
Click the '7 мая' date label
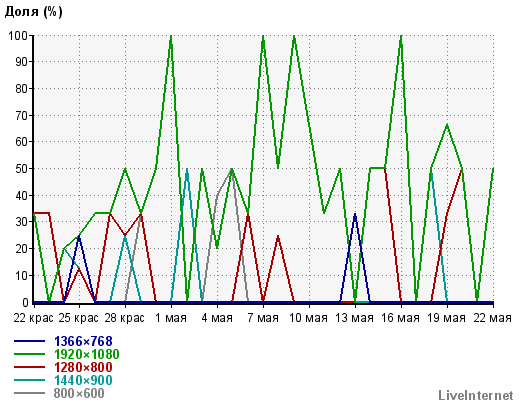pyautogui.click(x=263, y=318)
